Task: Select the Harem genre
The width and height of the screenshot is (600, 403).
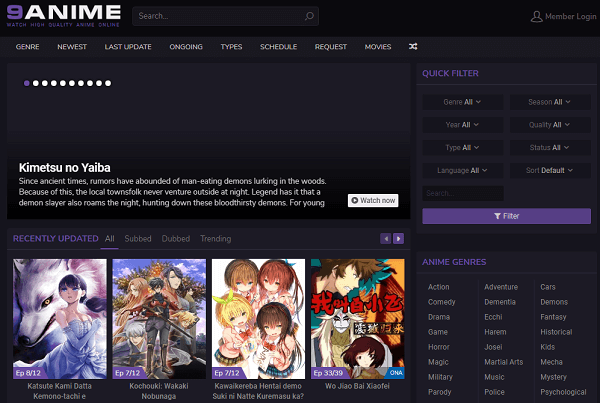Action: [x=495, y=332]
